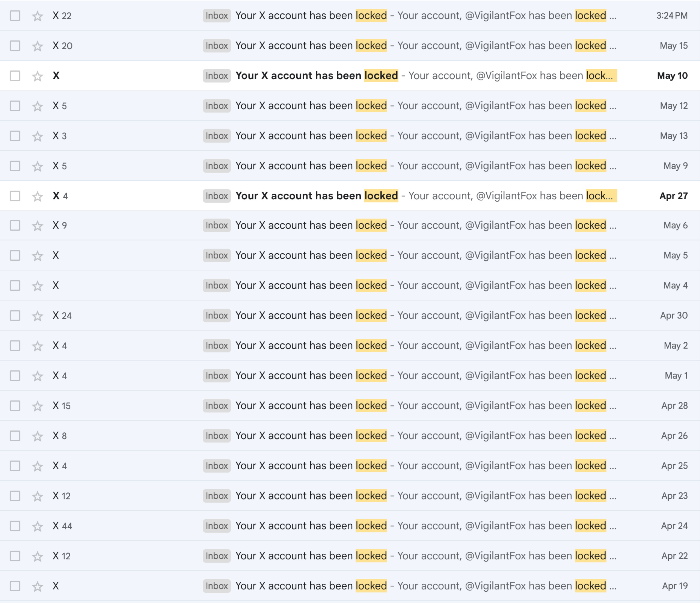The image size is (700, 603).
Task: Click the Inbox label on the May 10 email
Action: click(x=217, y=76)
